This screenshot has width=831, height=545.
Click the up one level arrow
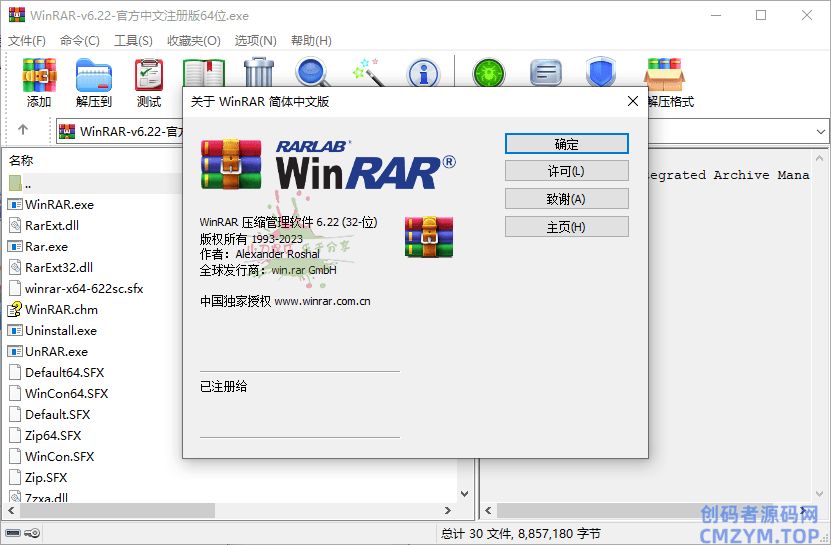point(23,130)
